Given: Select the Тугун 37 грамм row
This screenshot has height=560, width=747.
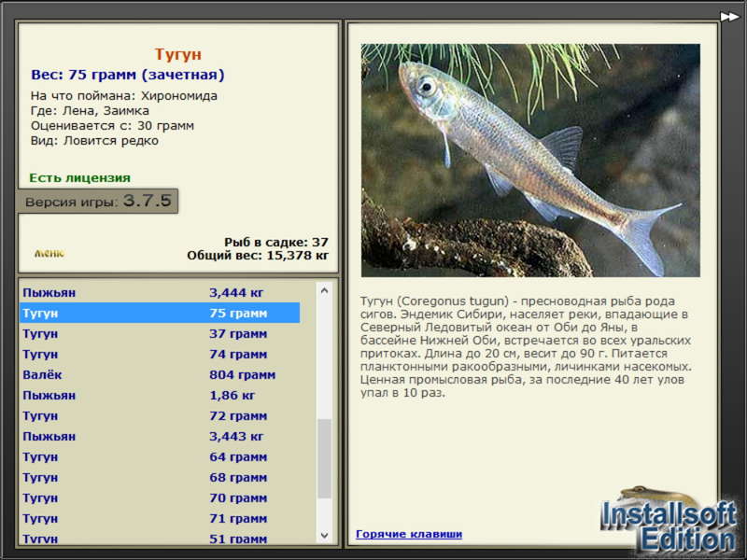Looking at the screenshot, I should [x=160, y=333].
